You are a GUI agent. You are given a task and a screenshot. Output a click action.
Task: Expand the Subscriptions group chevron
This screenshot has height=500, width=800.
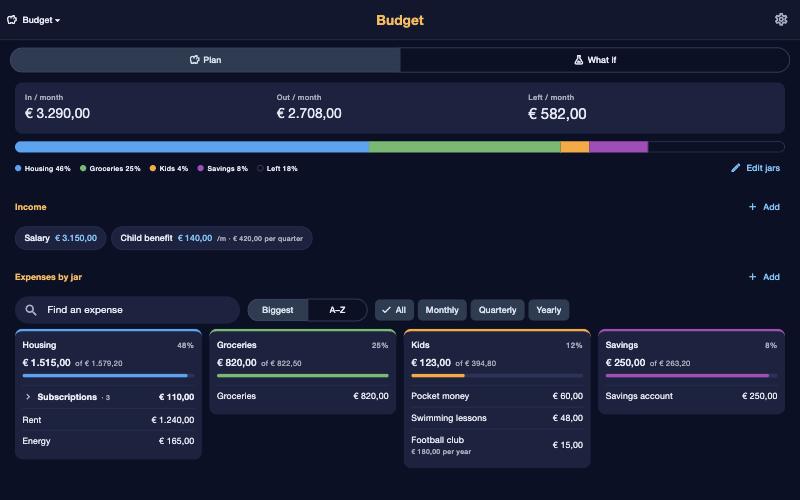28,396
